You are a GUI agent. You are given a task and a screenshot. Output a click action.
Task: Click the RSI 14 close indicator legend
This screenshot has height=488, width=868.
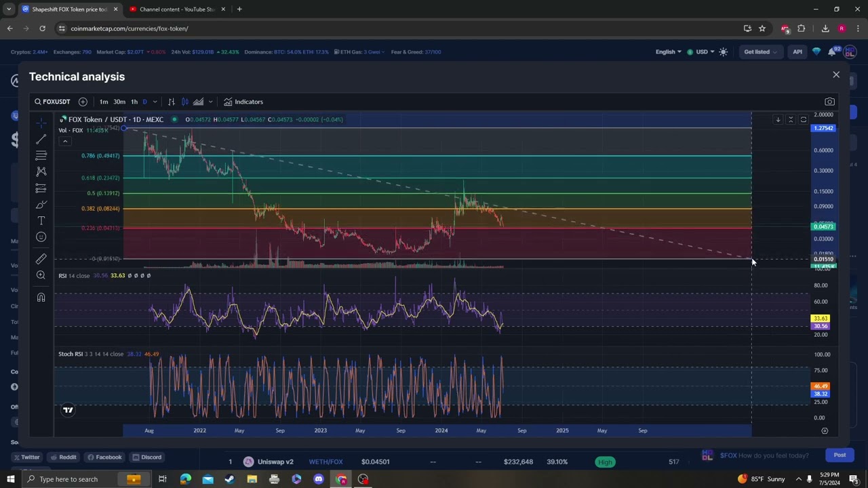point(74,276)
